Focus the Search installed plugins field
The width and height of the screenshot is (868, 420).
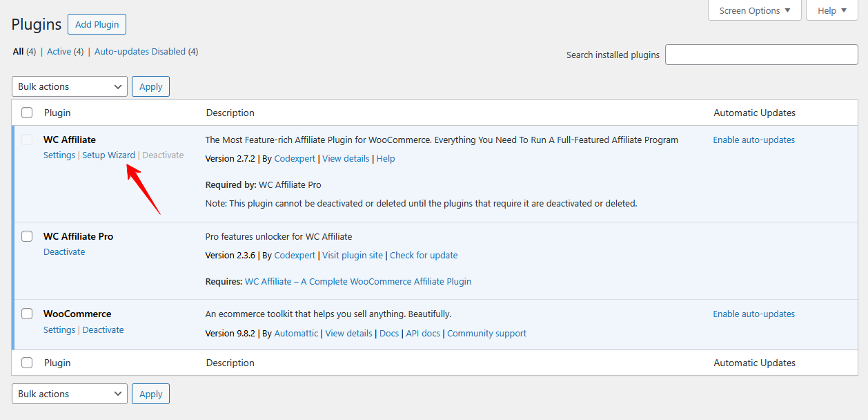coord(761,55)
